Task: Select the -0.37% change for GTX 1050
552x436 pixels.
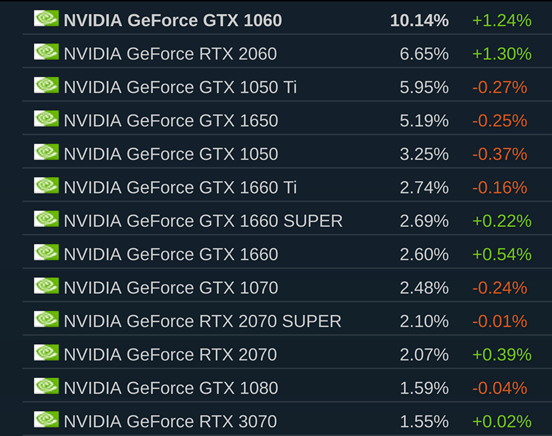Action: click(500, 154)
